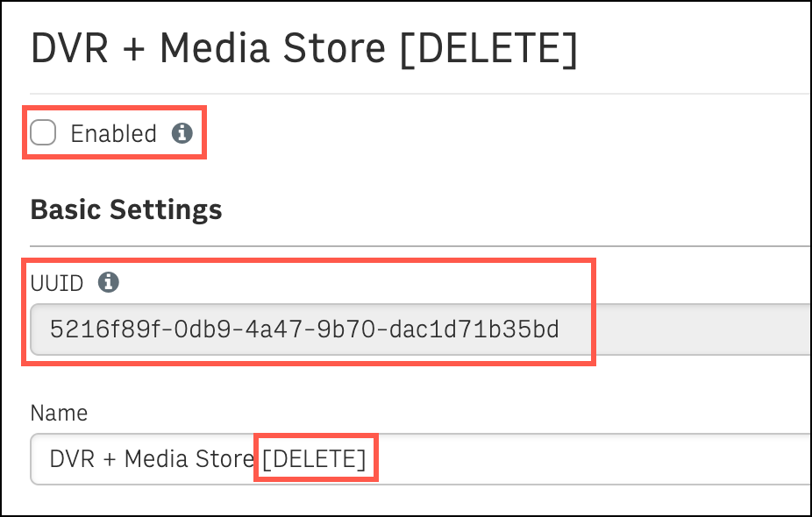Viewport: 812px width, 517px height.
Task: Click the Enabled label text
Action: [113, 133]
